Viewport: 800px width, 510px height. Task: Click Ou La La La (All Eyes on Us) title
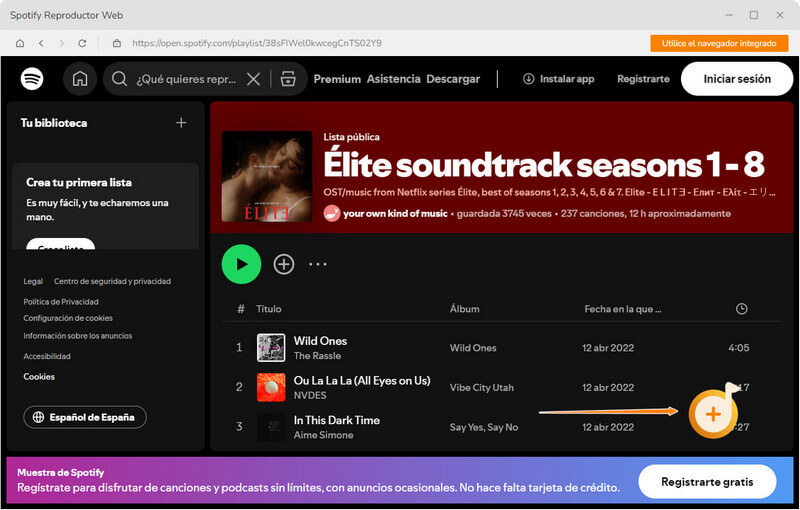[362, 380]
